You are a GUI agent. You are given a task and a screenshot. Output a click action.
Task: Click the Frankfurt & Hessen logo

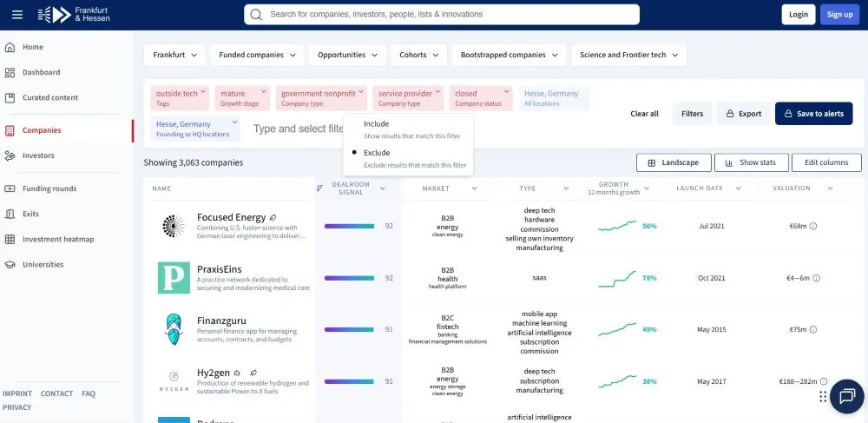tap(74, 15)
